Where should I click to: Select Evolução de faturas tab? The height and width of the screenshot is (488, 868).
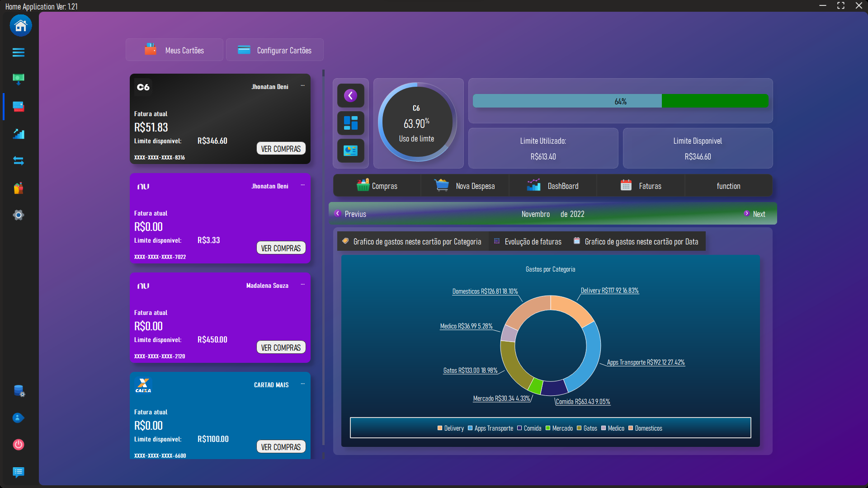528,241
